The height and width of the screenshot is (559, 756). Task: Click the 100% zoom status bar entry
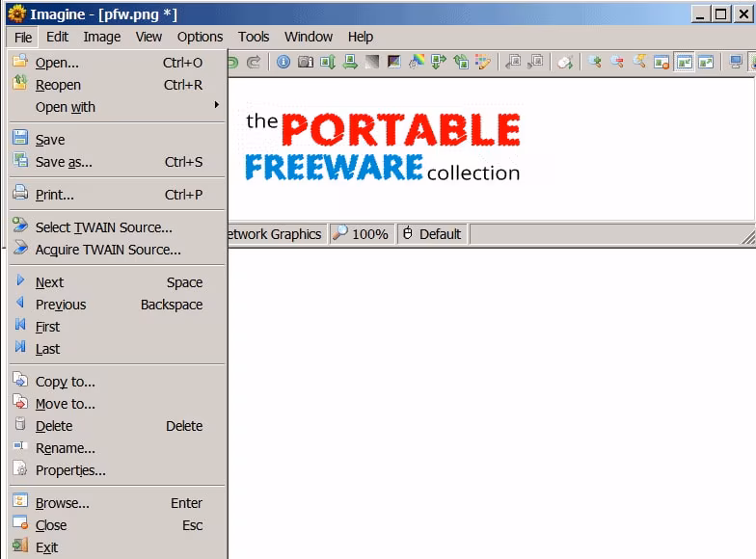(362, 234)
